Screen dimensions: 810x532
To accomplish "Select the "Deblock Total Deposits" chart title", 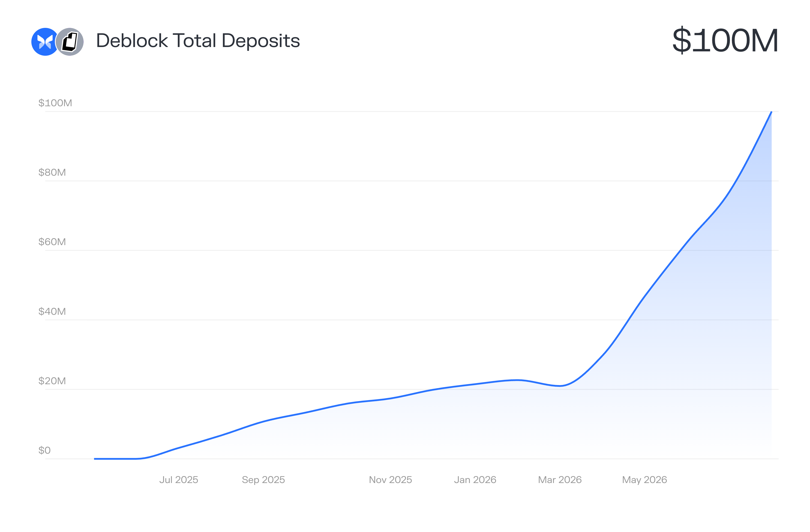I will (198, 41).
